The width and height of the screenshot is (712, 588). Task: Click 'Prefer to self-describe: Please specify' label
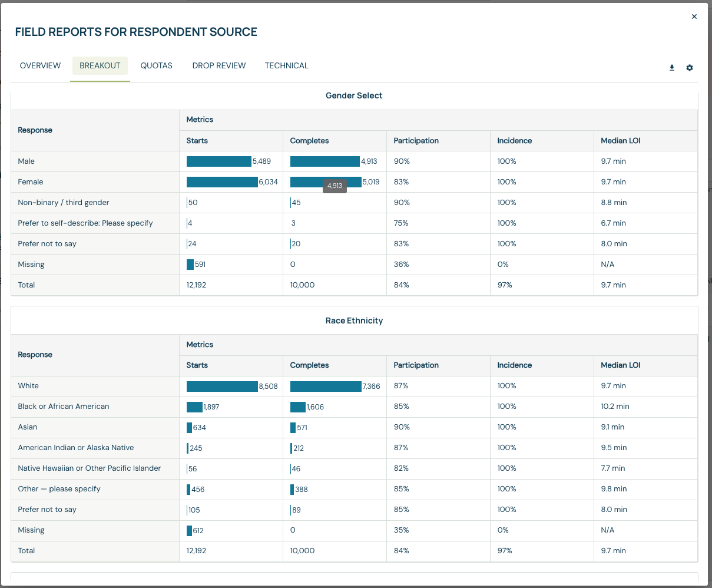pos(85,223)
